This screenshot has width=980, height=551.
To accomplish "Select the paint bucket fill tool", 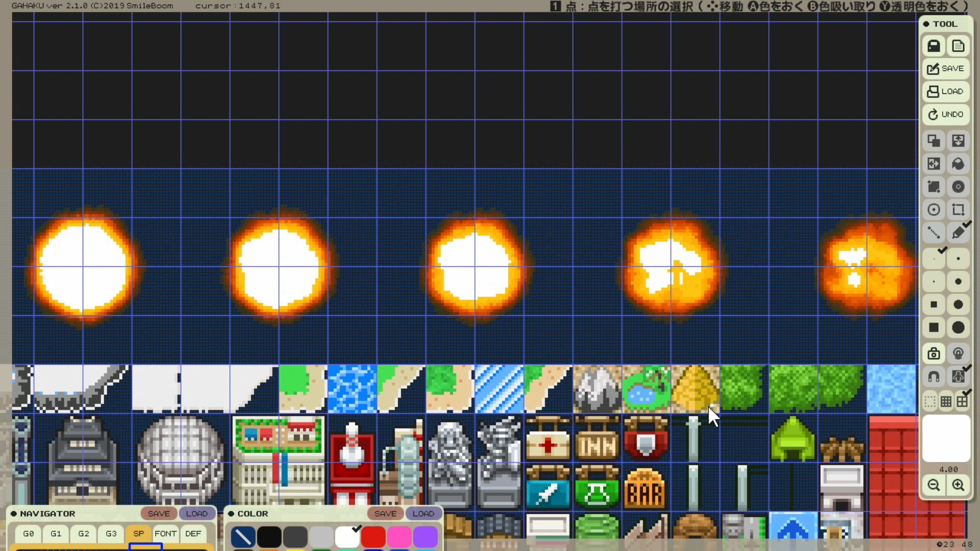I will pos(958,164).
